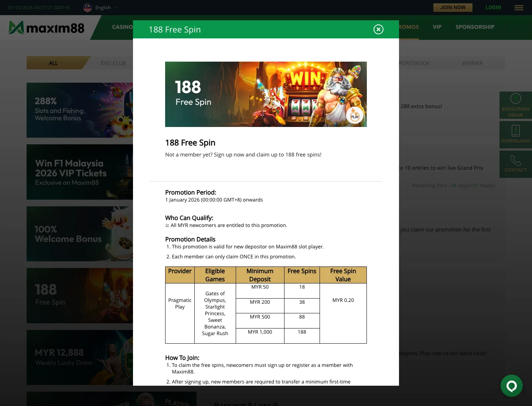Open the PROMOS menu item
The width and height of the screenshot is (532, 406).
pos(409,27)
